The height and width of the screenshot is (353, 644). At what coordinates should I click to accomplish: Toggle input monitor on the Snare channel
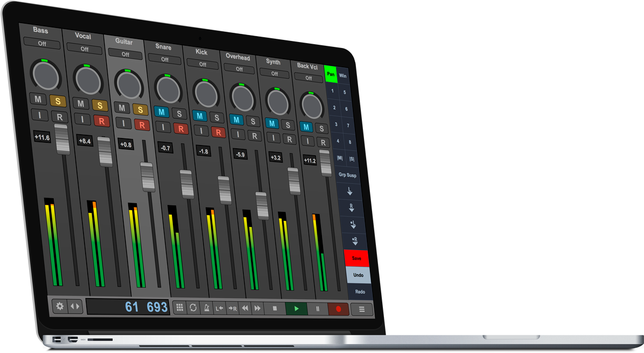click(x=163, y=127)
